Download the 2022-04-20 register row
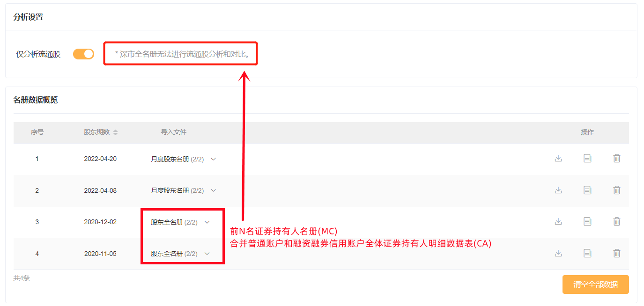The image size is (644, 306). point(558,159)
